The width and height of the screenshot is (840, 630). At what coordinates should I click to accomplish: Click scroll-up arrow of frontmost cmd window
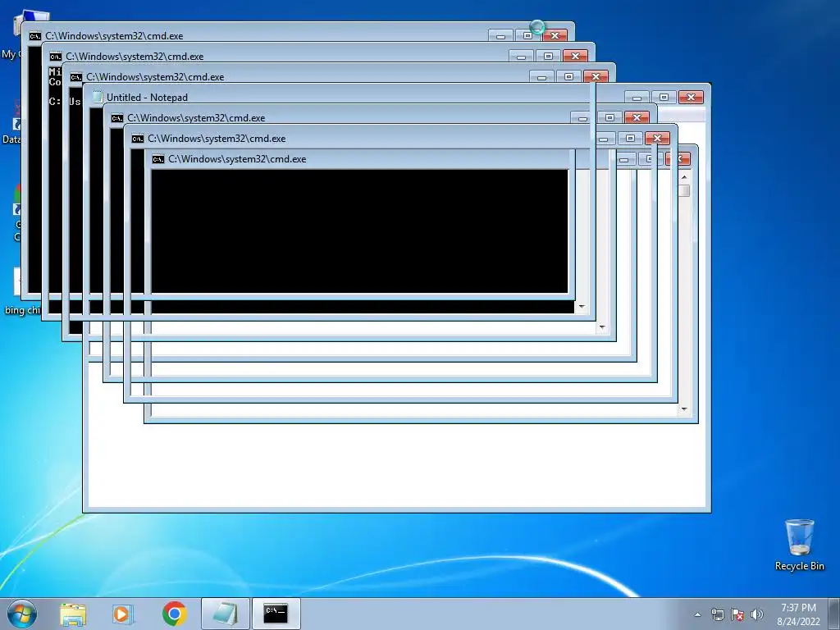tap(684, 177)
